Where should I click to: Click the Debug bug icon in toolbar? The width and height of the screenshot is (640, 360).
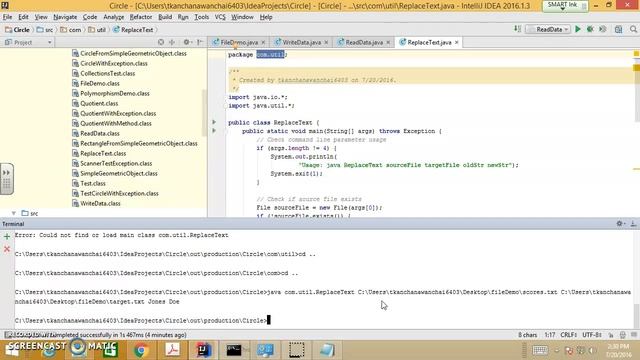(590, 29)
